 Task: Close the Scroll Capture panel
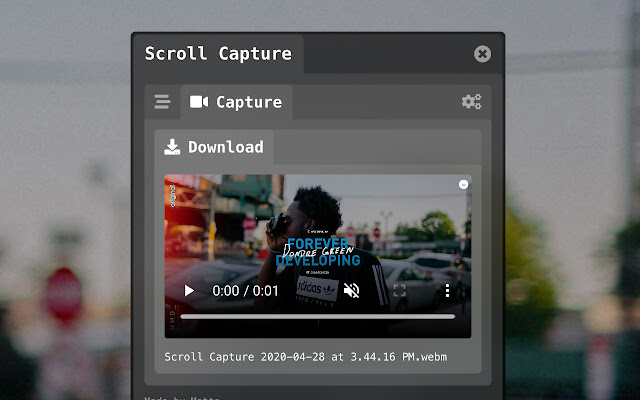click(x=482, y=54)
